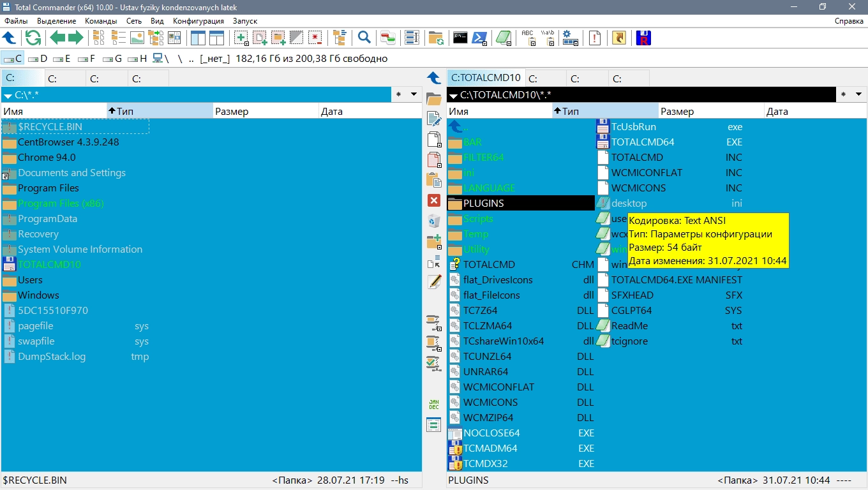Screen dimensions: 868x490
Task: Open the Файлы menu
Action: click(x=16, y=21)
